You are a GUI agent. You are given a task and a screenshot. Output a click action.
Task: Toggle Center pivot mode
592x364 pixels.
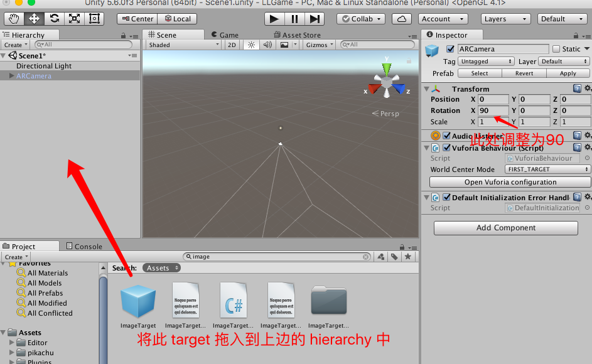tap(137, 19)
